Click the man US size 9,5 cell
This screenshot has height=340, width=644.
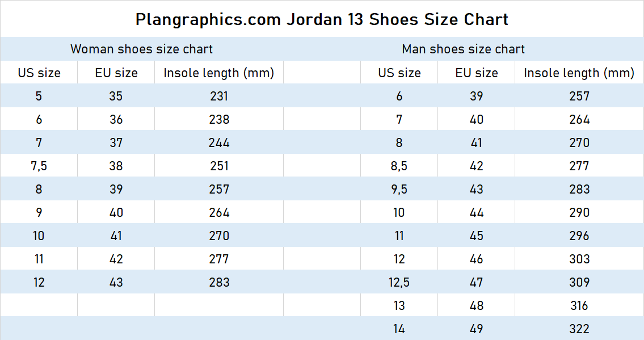[399, 189]
